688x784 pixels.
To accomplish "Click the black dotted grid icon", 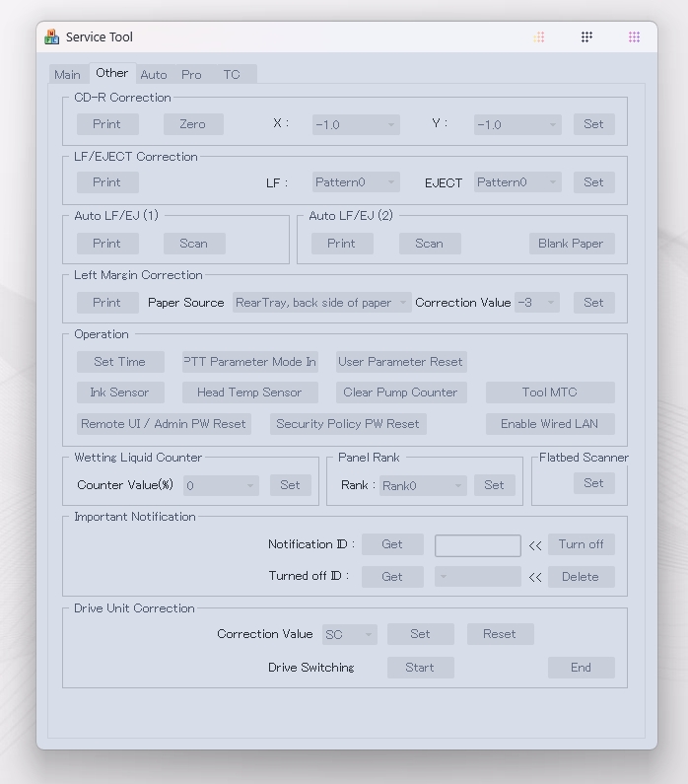I will point(586,37).
